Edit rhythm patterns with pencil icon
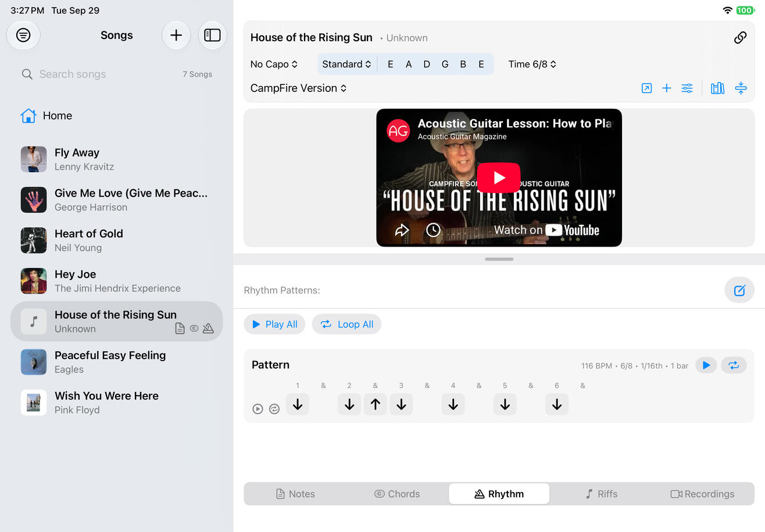 (x=739, y=290)
